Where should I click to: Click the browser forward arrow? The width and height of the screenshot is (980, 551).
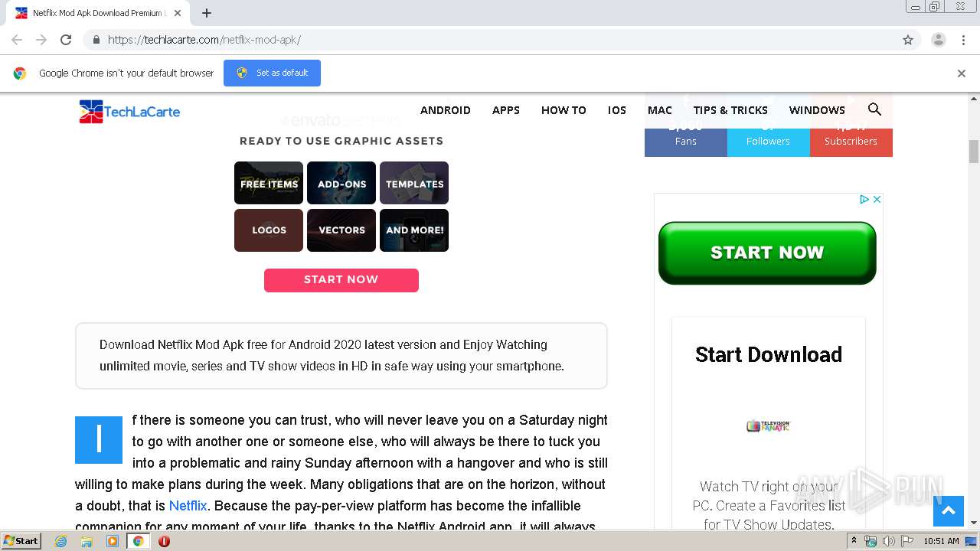(x=41, y=40)
